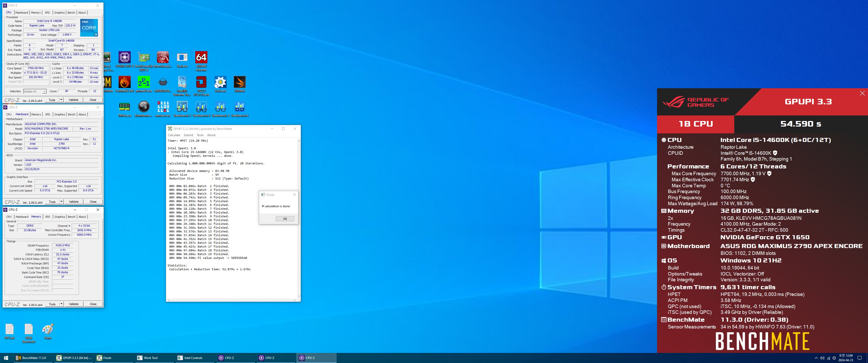This screenshot has height=363, width=868.
Task: Launch Geekbench 5 desktop icon
Action: coord(220,109)
